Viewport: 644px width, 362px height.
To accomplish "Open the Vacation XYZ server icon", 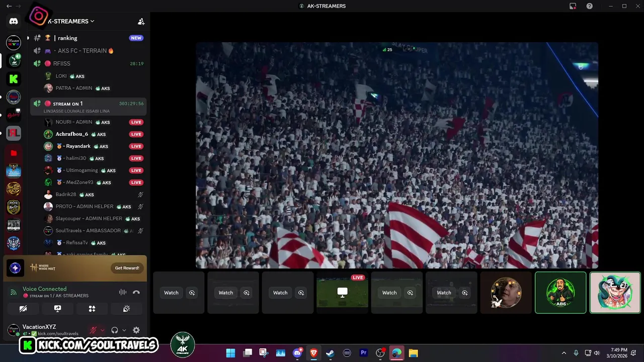I will (x=14, y=43).
